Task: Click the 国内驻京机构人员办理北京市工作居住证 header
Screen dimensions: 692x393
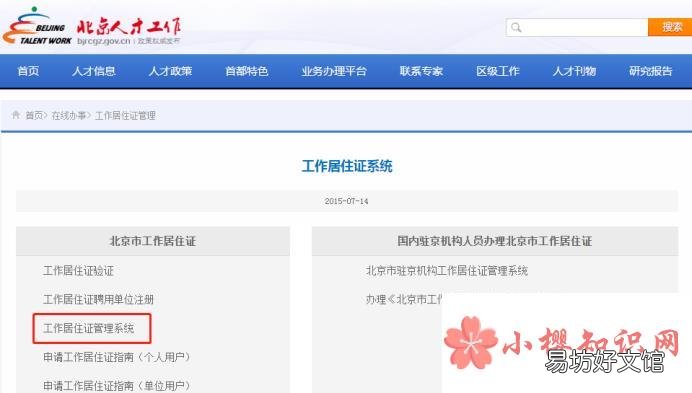Action: point(495,241)
